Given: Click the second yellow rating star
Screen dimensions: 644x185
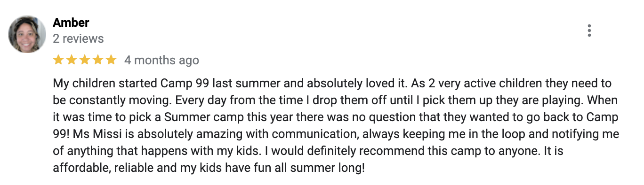Looking at the screenshot, I should click(x=72, y=60).
